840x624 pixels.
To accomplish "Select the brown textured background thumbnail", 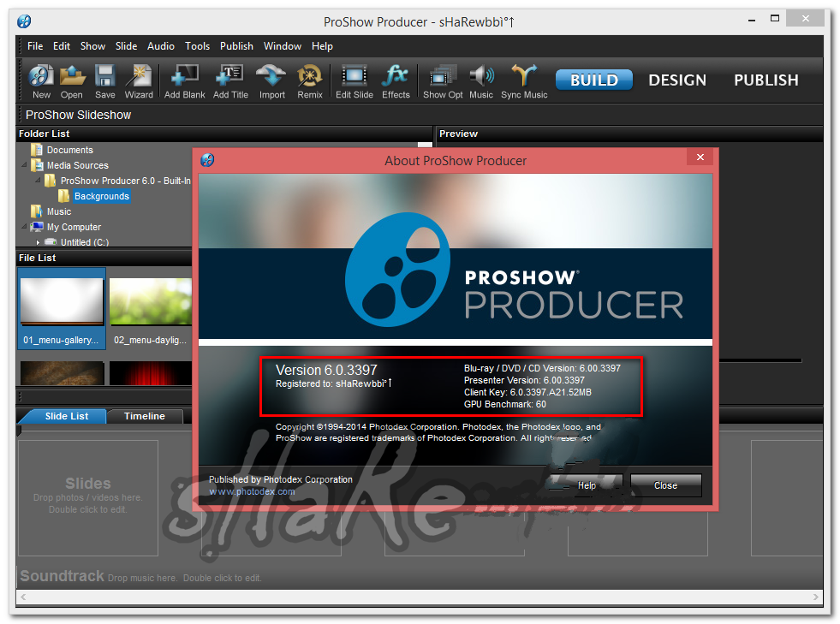I will 63,373.
